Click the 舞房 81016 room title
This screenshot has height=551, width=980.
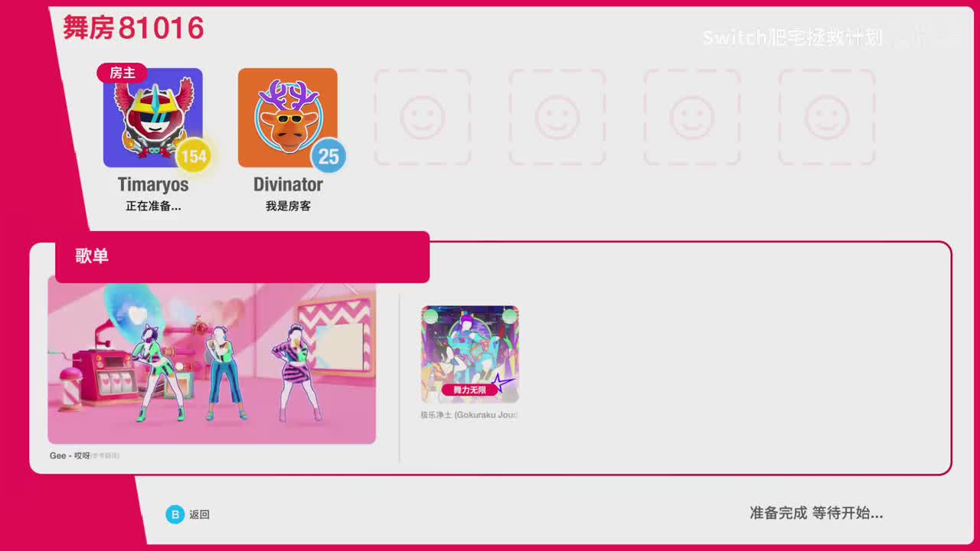point(133,28)
